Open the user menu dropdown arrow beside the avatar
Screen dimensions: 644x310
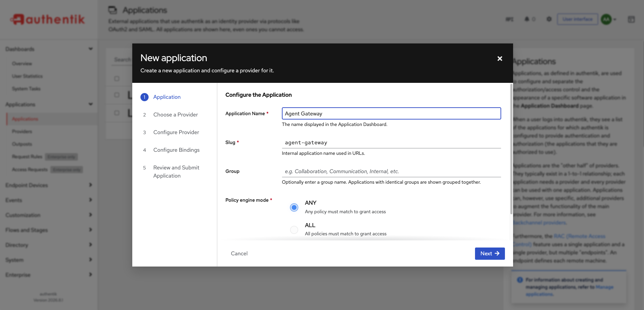pos(615,19)
